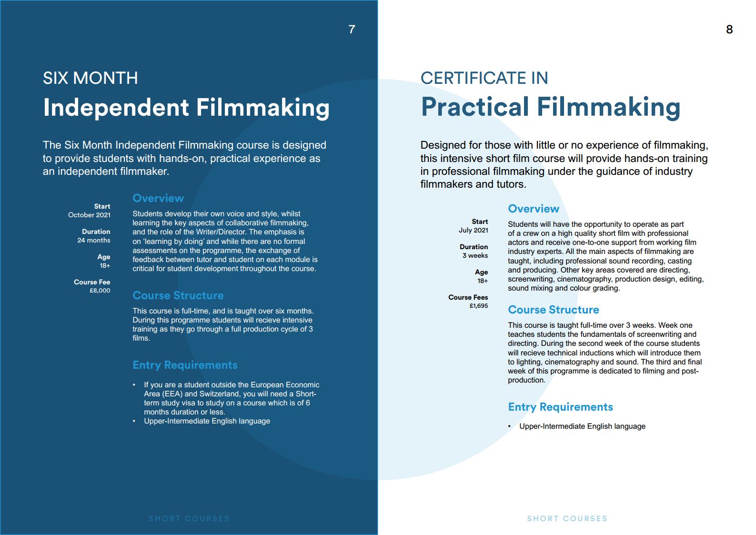Click the intro paragraph starting 'Designed for those'
The height and width of the screenshot is (535, 756).
point(564,165)
